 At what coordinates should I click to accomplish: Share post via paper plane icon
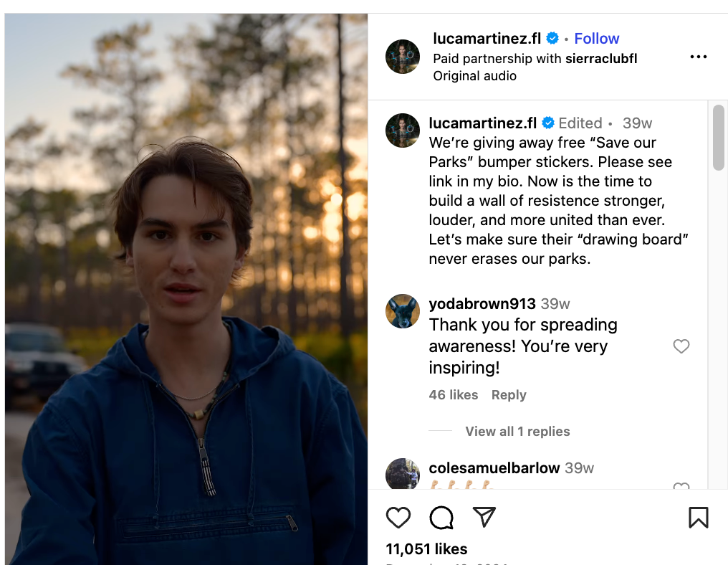[x=484, y=518]
